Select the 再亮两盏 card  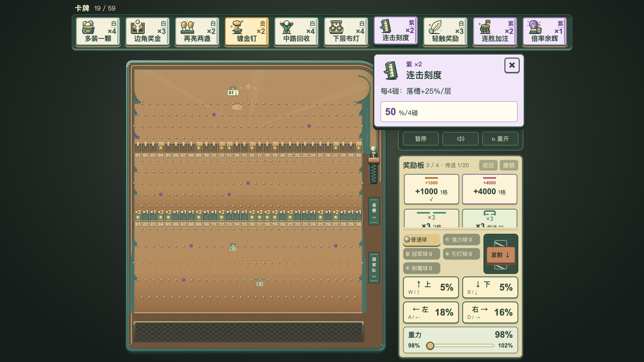(197, 32)
